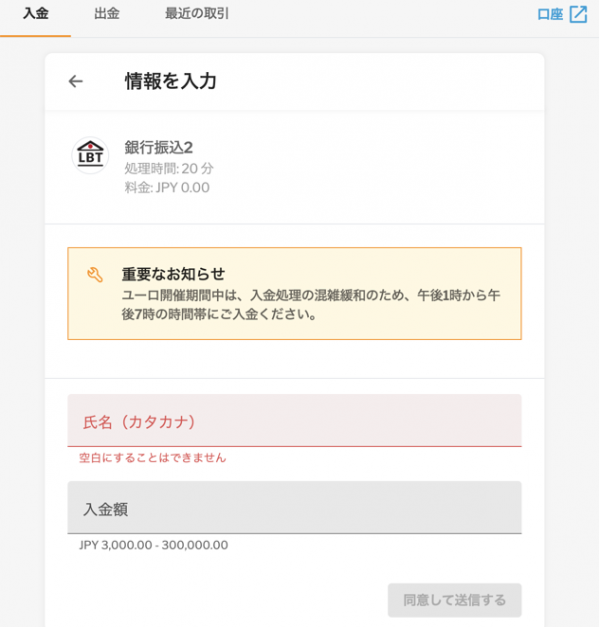The height and width of the screenshot is (627, 600).
Task: Click the 銀行振込2 payment method title
Action: (158, 148)
